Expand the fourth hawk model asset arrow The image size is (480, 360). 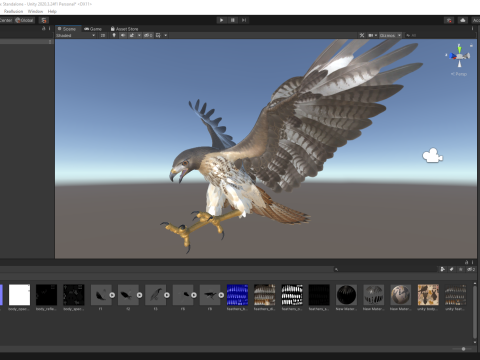coord(194,295)
